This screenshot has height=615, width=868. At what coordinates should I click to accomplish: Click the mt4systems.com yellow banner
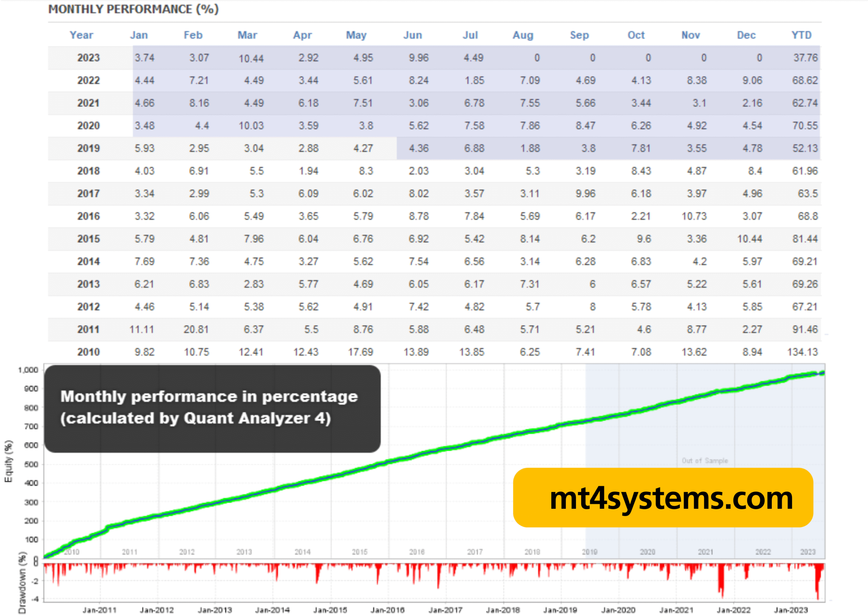[x=663, y=498]
